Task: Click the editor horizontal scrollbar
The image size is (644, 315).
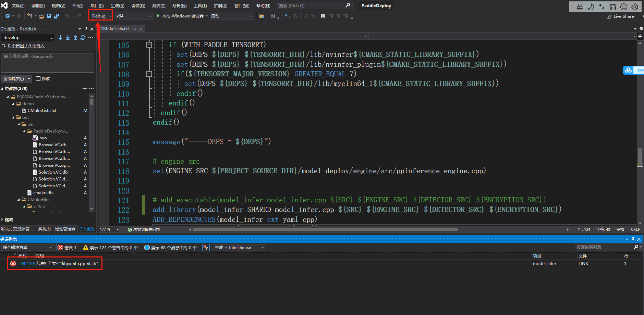Action: click(325, 229)
